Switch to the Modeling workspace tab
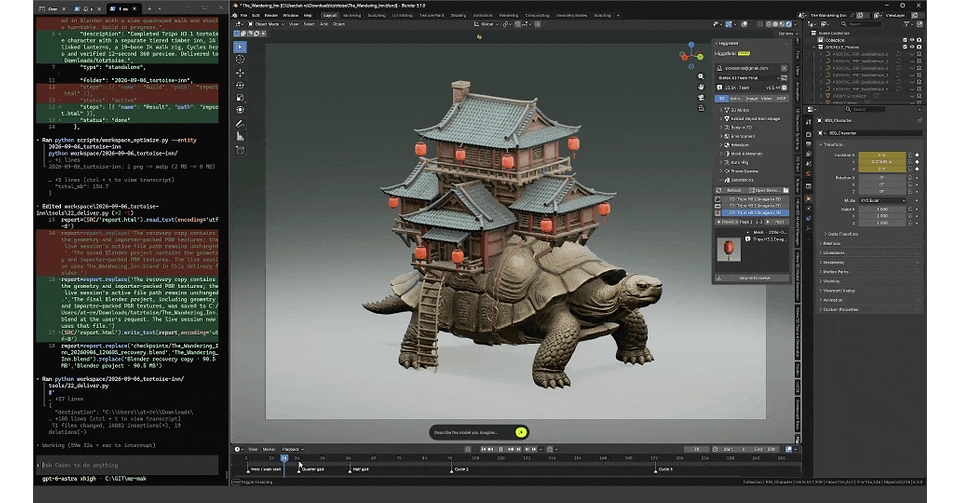 pyautogui.click(x=352, y=15)
